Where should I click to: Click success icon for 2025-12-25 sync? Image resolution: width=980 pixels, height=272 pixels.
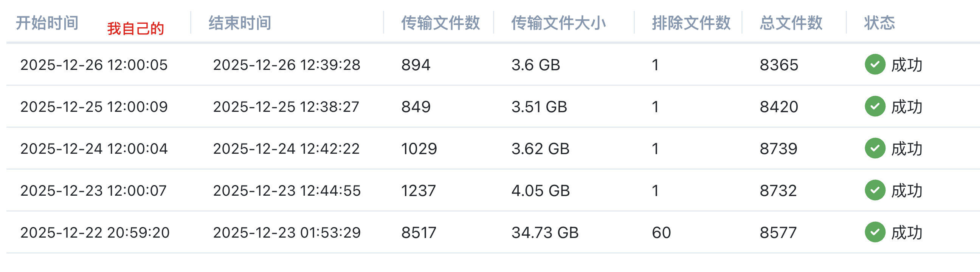click(x=875, y=107)
